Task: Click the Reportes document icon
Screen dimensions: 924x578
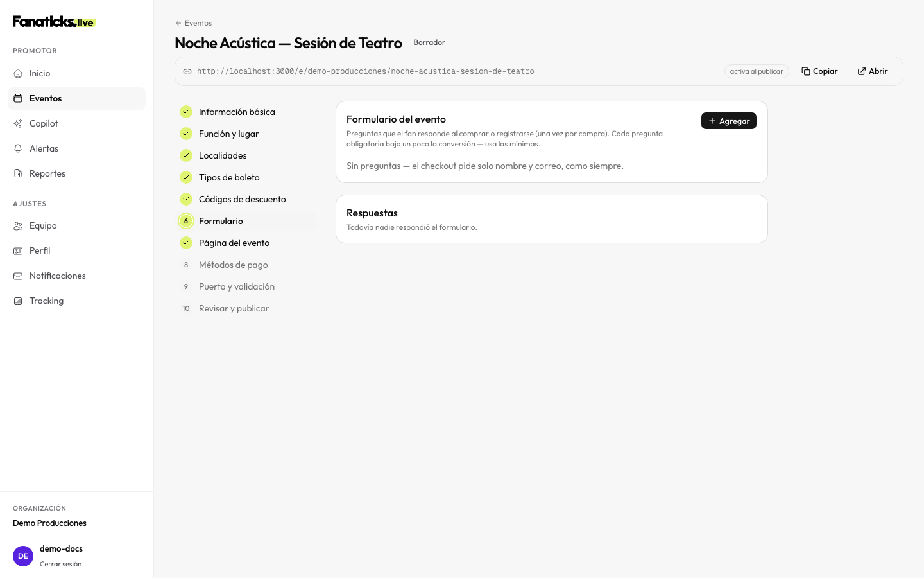Action: point(18,173)
